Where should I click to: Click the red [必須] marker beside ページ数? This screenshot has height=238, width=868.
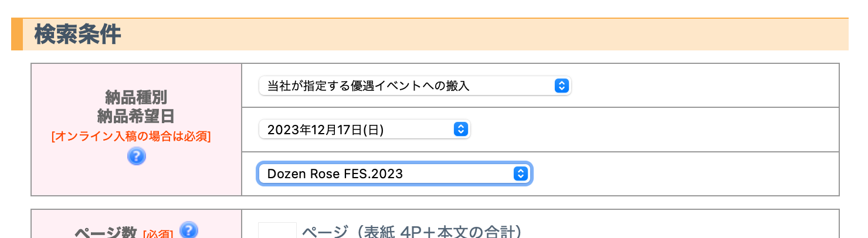point(158,234)
